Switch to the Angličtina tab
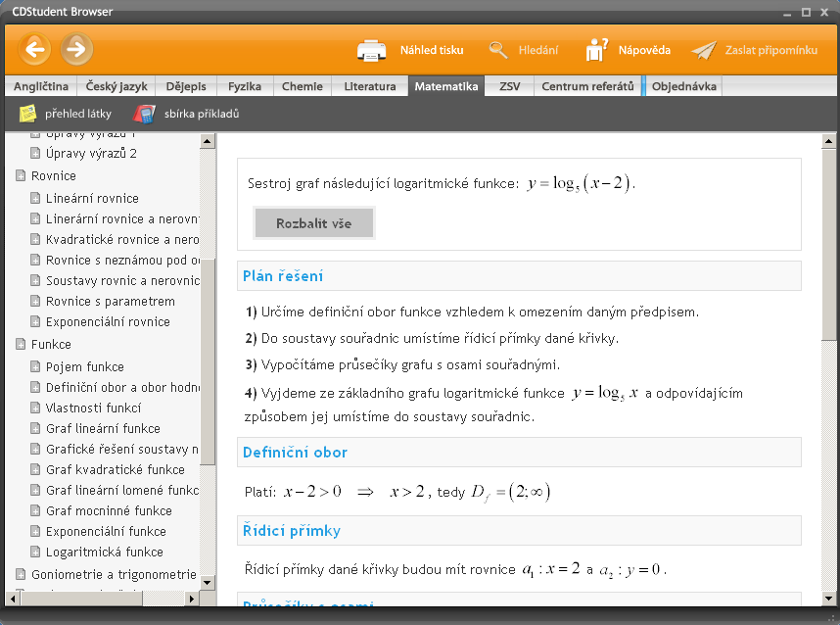Image resolution: width=840 pixels, height=625 pixels. tap(41, 86)
